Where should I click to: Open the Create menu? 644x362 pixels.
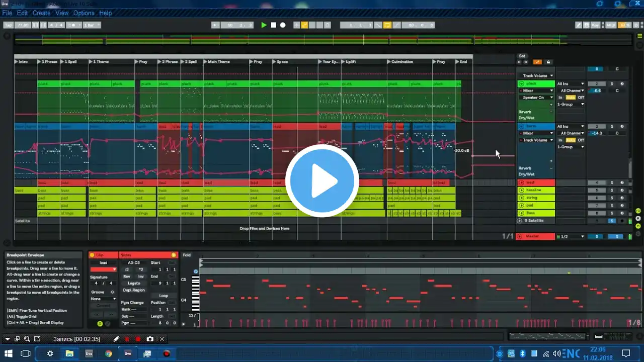click(41, 13)
